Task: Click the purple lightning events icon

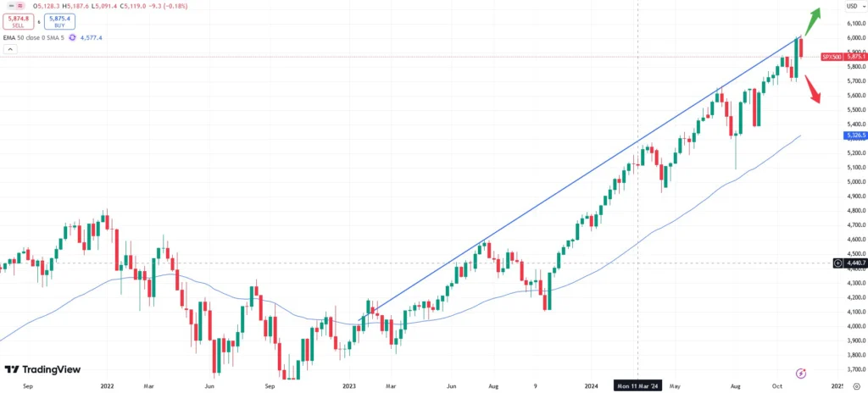Action: click(802, 373)
